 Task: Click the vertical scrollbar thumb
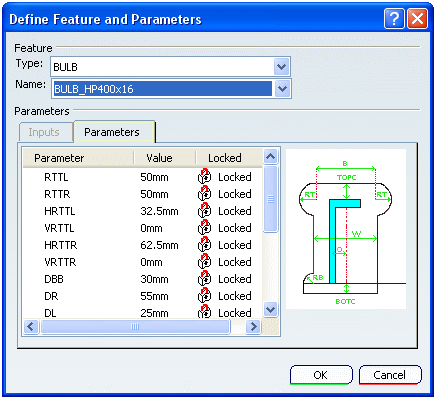pos(270,199)
